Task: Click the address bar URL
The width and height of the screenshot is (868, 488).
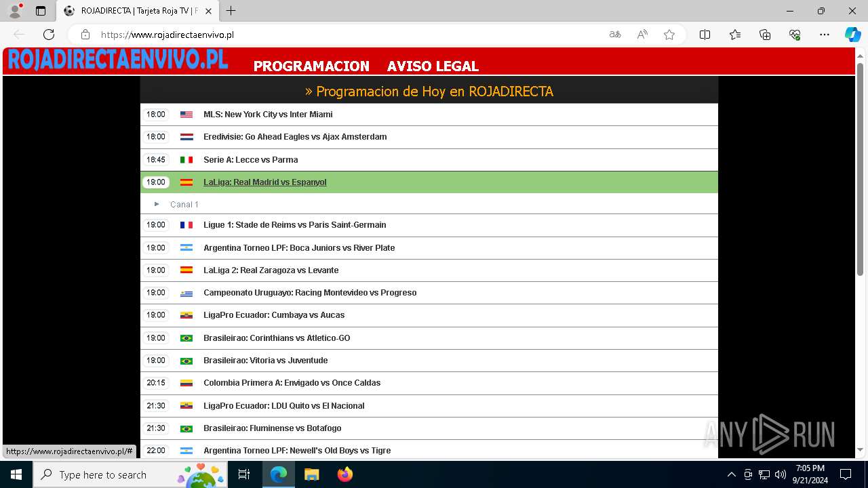Action: tap(167, 35)
